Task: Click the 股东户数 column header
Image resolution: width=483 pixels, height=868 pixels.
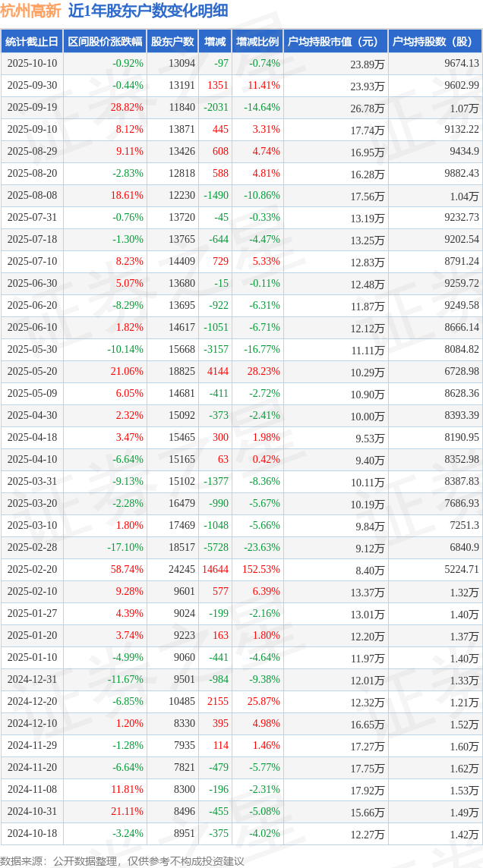Action: [x=172, y=42]
